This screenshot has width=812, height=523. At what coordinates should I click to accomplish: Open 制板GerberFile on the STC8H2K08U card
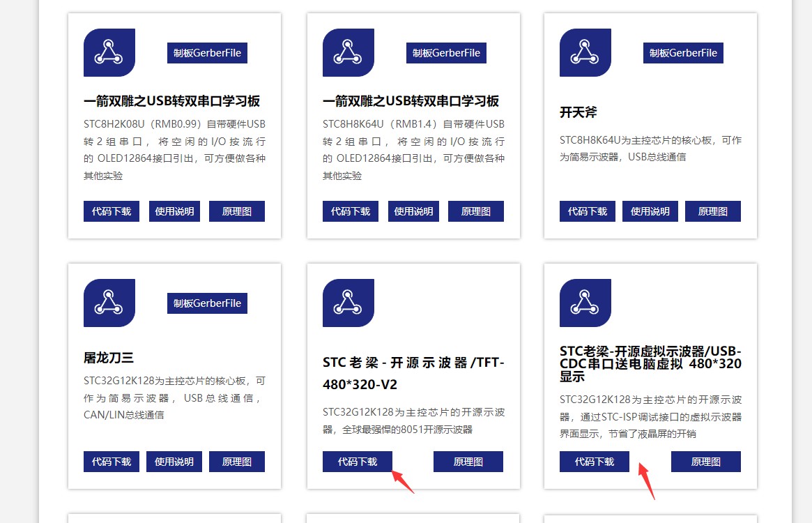[207, 53]
